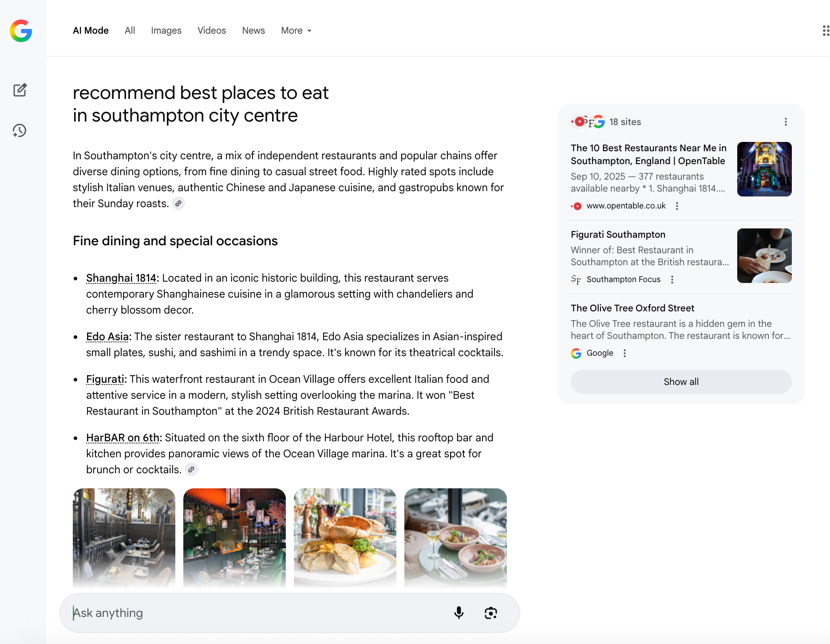Click the Google logo

(x=21, y=31)
